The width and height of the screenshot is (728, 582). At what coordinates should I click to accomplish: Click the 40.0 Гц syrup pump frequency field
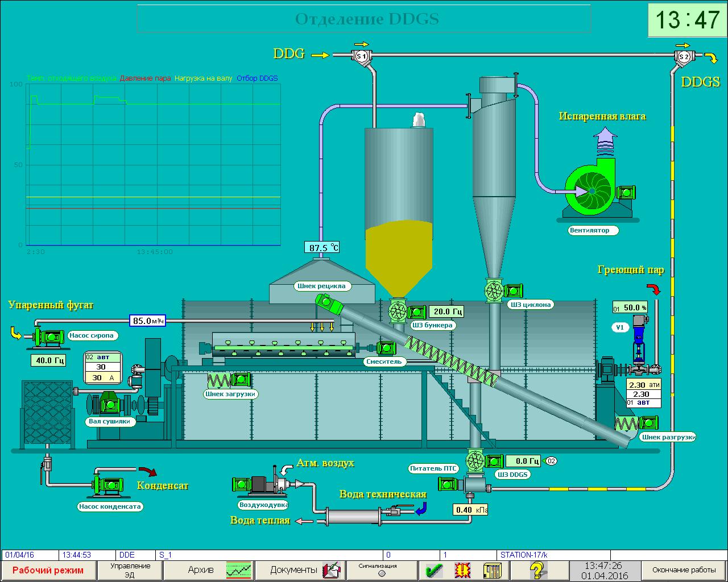tap(50, 360)
